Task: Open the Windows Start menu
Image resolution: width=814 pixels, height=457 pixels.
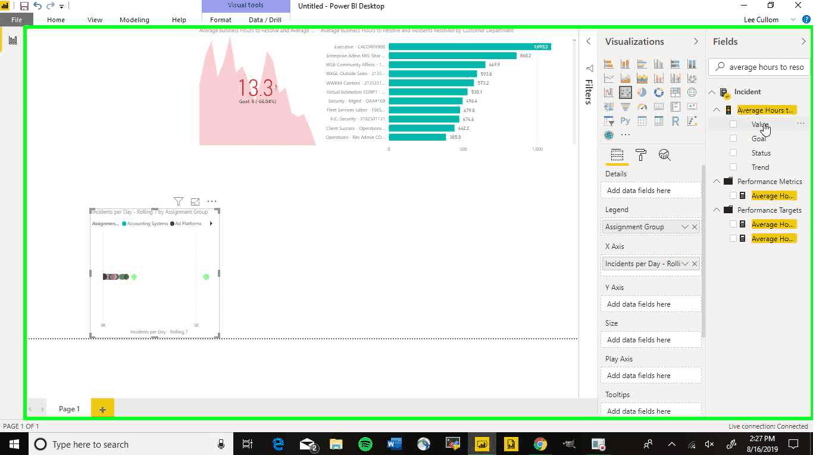Action: [x=13, y=445]
